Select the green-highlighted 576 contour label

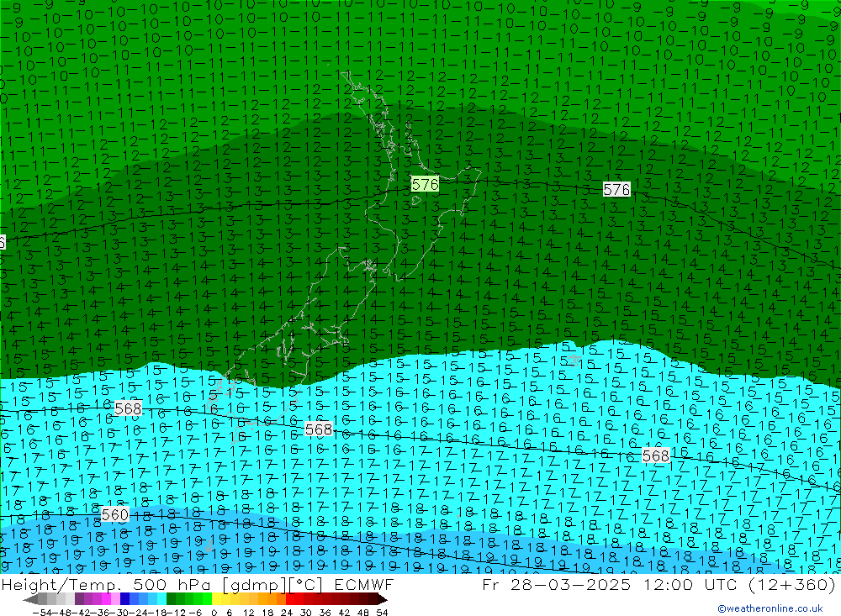(425, 184)
